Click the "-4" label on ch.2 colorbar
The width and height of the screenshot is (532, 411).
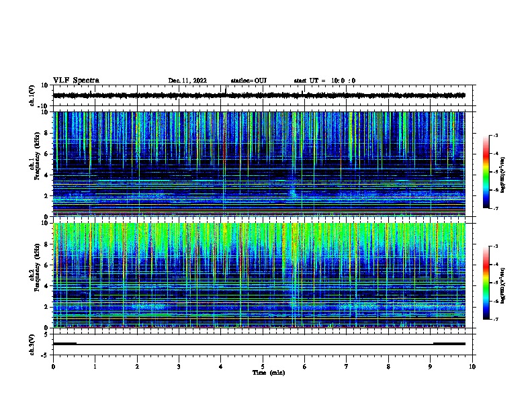point(495,265)
